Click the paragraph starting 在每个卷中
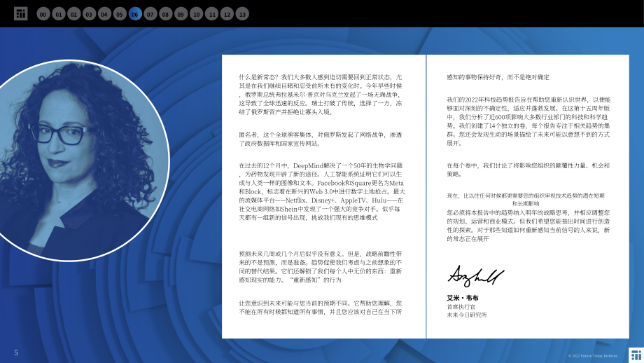The image size is (644, 363). [528, 170]
